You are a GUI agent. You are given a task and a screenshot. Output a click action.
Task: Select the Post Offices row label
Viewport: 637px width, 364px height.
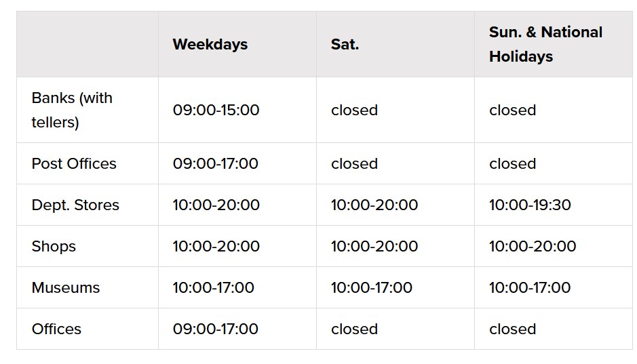point(74,164)
